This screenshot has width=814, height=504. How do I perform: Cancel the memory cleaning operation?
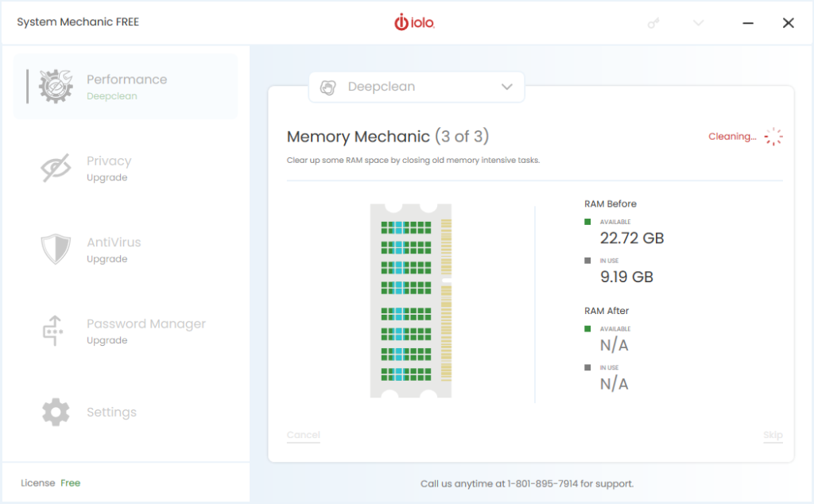pos(303,435)
